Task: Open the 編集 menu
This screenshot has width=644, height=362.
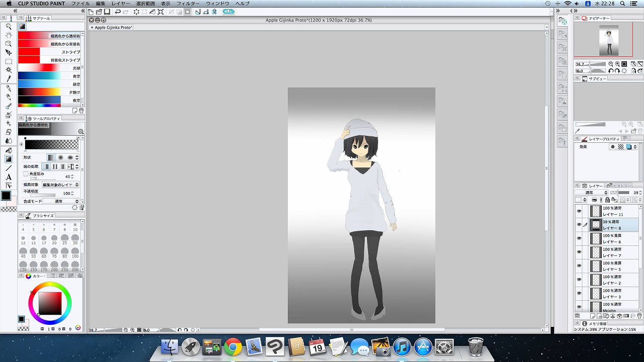Action: 101,4
